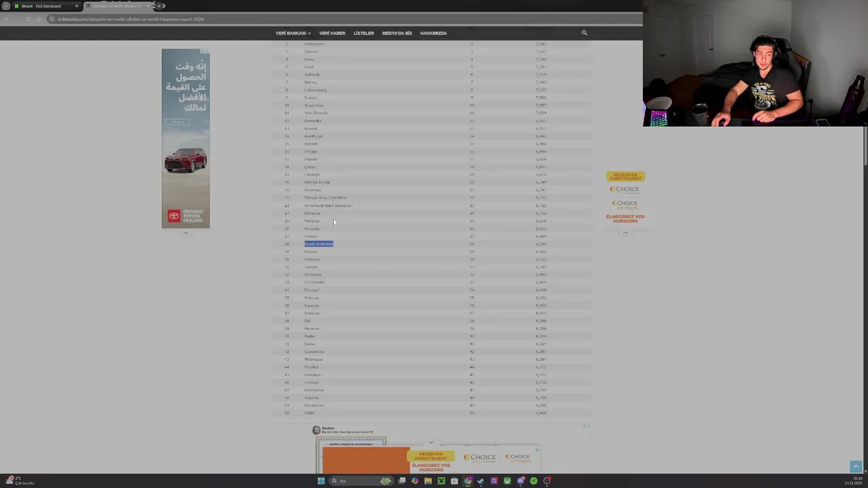
Task: Click the Kanada country name
Action: tap(311, 144)
